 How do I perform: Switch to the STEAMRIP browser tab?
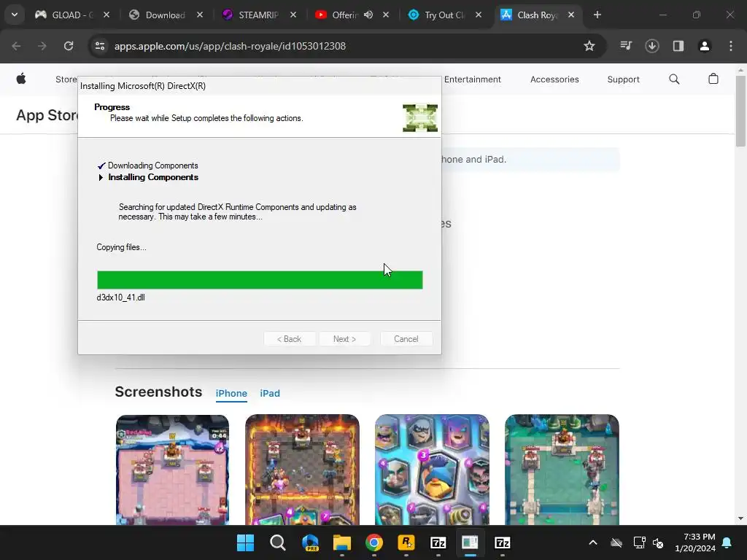[259, 15]
